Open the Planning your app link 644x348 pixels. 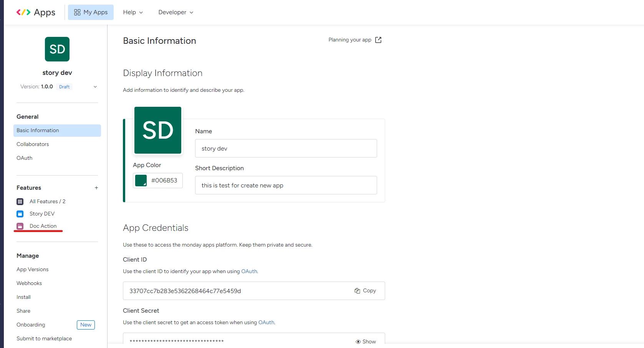click(350, 40)
